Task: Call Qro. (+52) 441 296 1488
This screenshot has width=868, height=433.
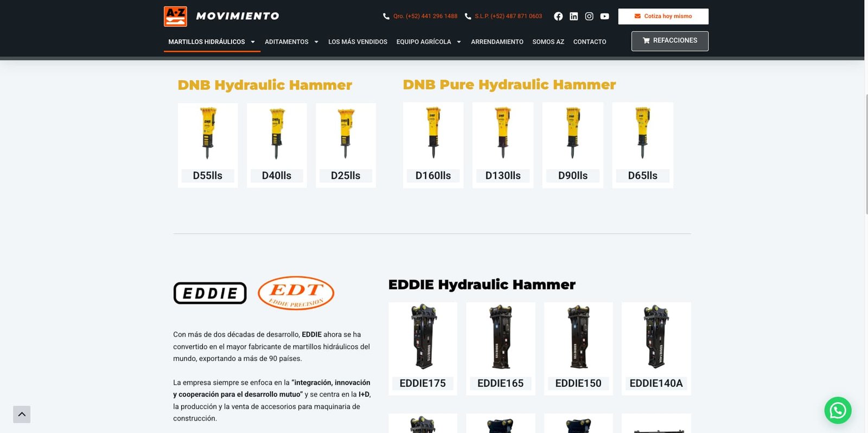Action: coord(425,16)
